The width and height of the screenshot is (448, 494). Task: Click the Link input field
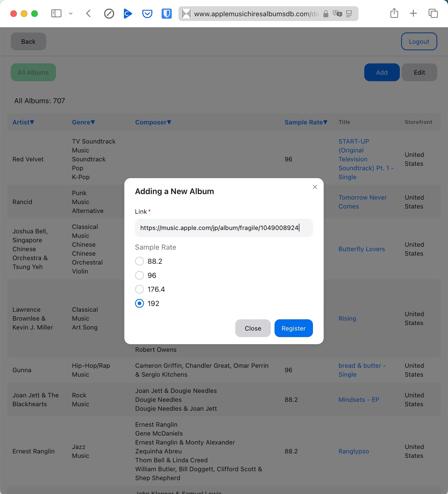[x=224, y=228]
